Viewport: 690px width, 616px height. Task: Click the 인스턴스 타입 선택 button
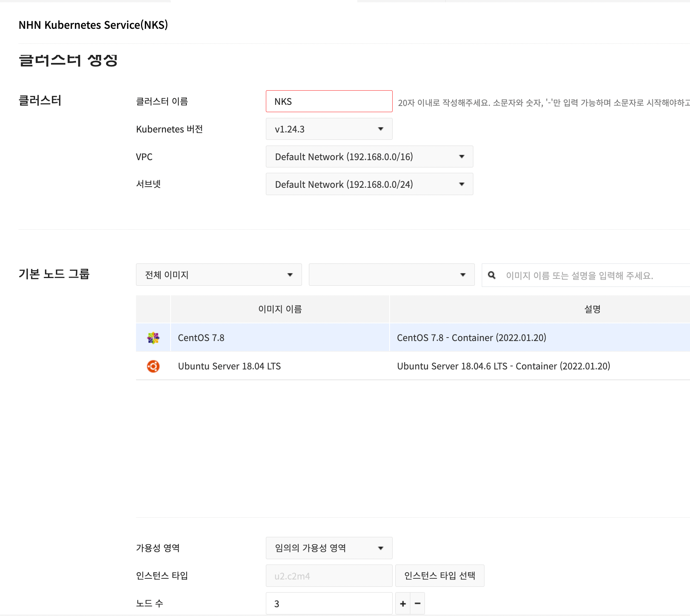440,576
